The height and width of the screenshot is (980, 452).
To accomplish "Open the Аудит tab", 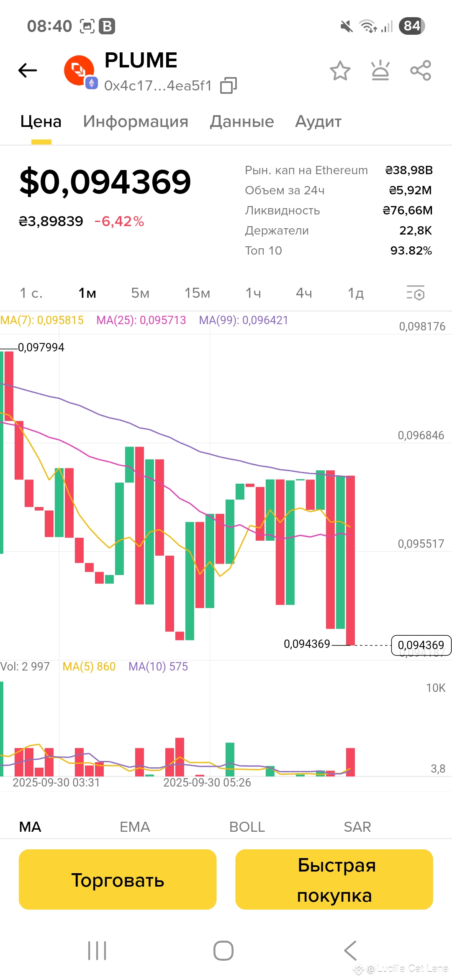I will 318,121.
